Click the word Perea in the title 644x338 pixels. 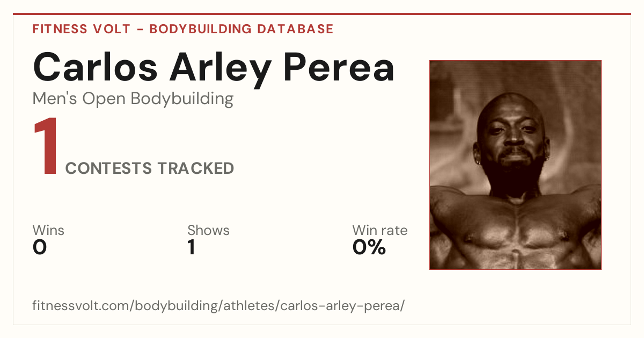pyautogui.click(x=339, y=68)
